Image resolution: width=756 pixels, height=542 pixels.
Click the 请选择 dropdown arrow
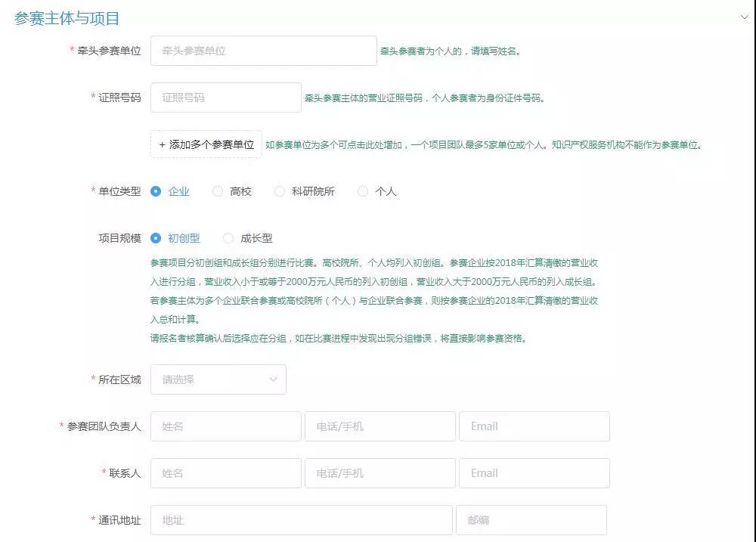click(x=274, y=379)
